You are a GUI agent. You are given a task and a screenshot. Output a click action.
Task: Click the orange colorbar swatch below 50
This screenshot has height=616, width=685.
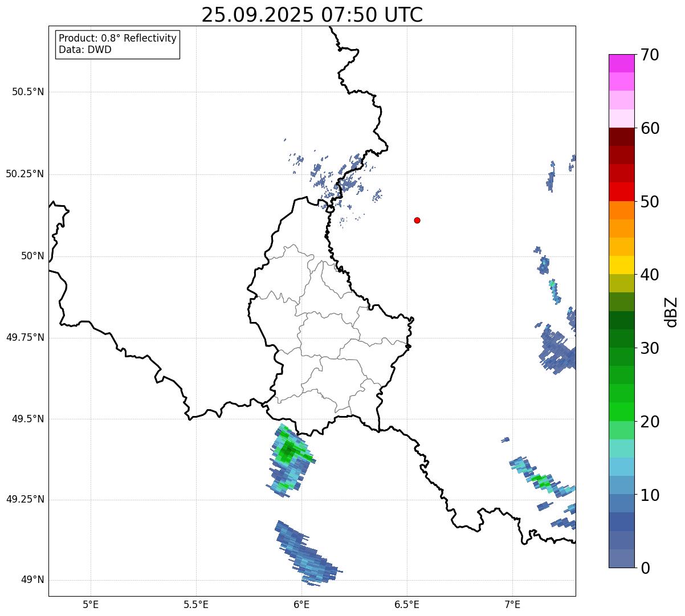[622, 210]
